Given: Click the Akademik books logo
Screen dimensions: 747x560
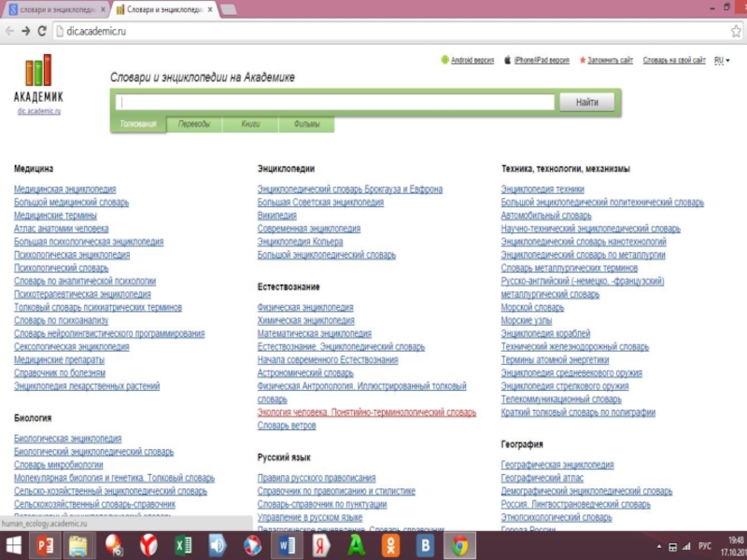Looking at the screenshot, I should point(38,71).
